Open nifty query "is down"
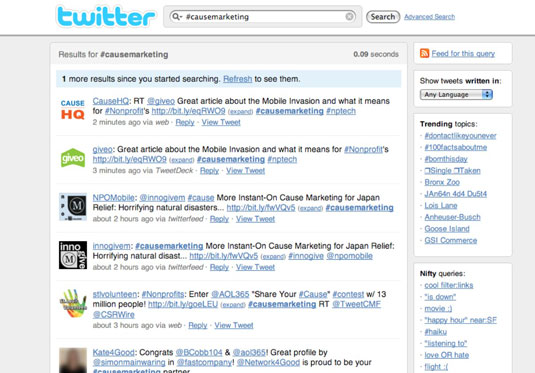Screen dimensions: 535x373 point(440,297)
